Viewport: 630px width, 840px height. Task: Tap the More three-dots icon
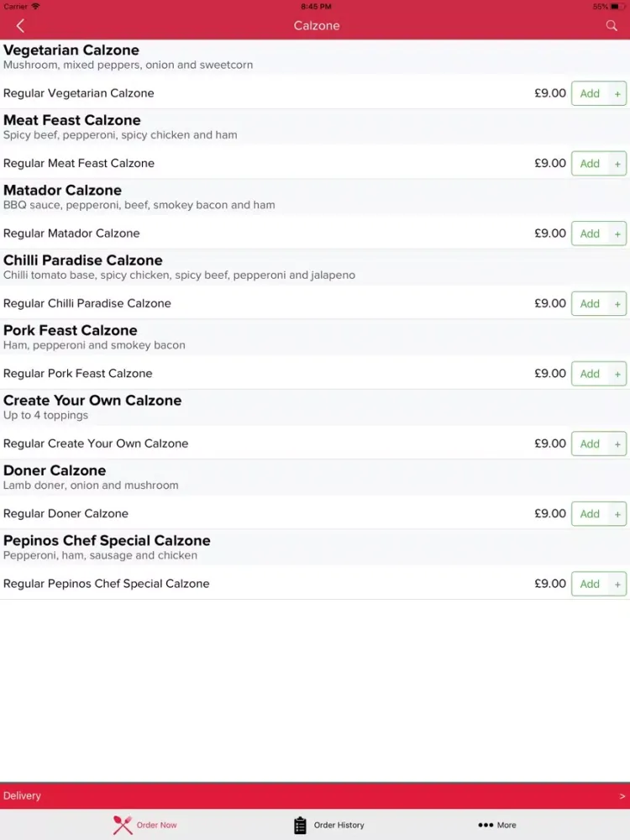click(486, 825)
